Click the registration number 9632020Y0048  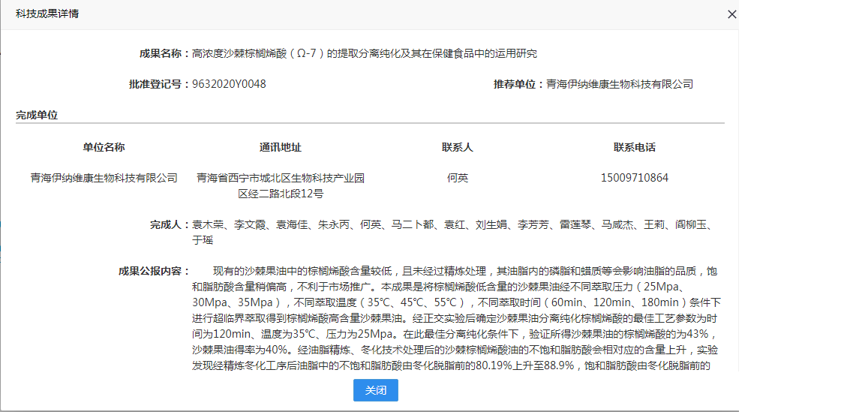click(x=229, y=84)
